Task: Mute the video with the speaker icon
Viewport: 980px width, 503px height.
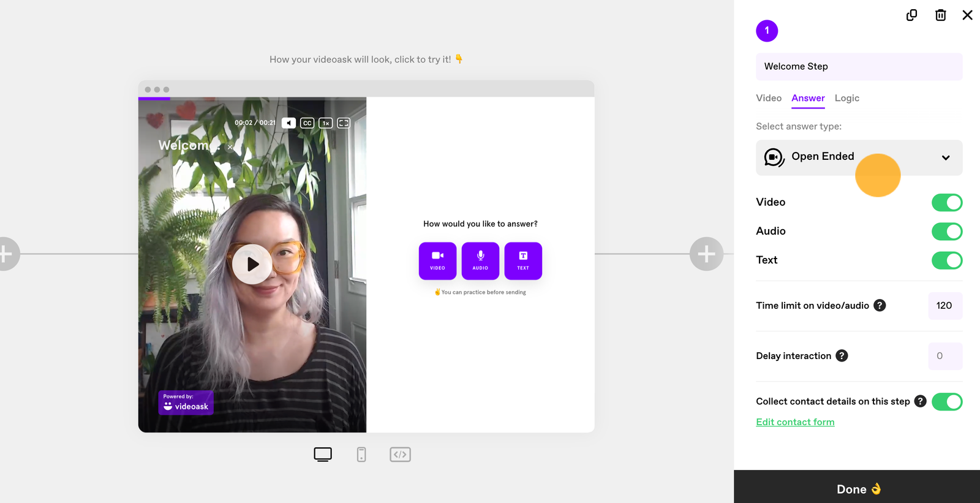Action: pyautogui.click(x=288, y=123)
